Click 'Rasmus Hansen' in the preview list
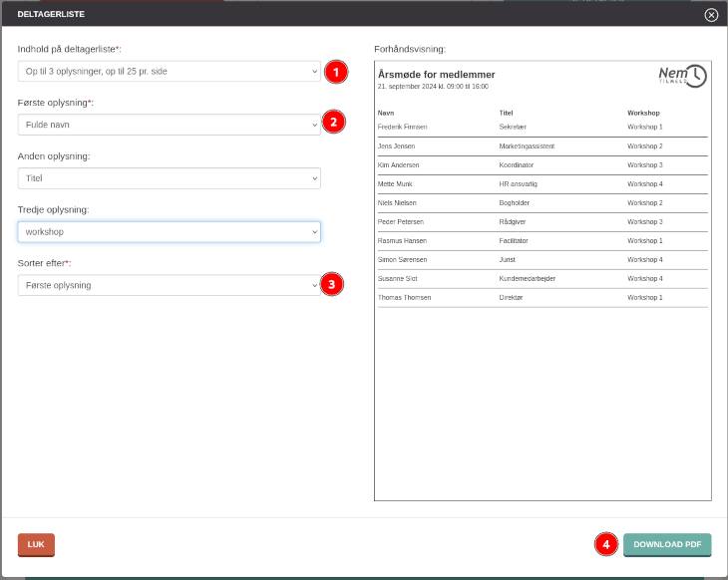 click(402, 241)
